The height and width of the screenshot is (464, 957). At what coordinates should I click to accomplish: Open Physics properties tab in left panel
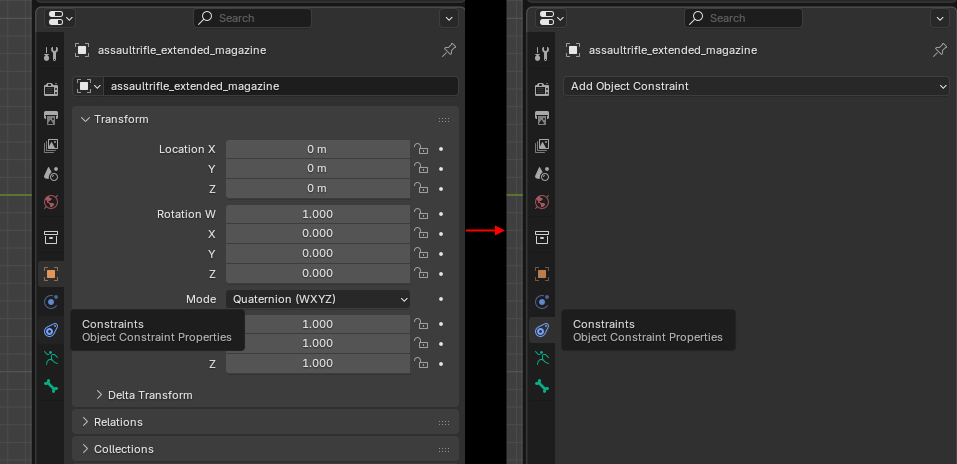pos(51,302)
